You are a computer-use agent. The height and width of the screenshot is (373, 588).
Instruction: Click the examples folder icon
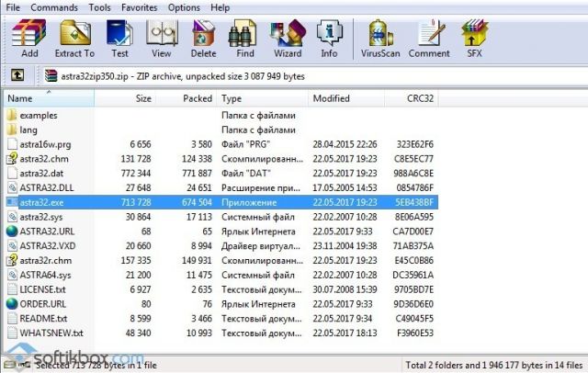[12, 115]
